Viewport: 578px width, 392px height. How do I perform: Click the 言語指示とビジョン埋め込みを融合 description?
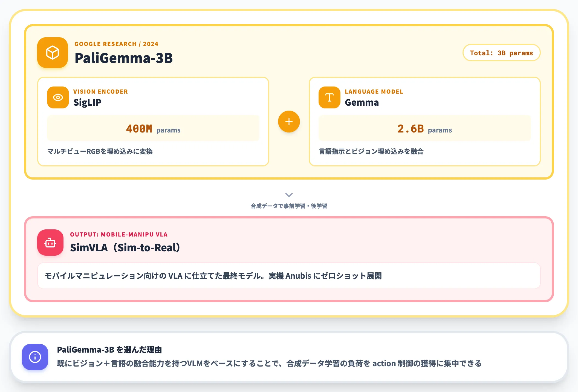point(371,151)
